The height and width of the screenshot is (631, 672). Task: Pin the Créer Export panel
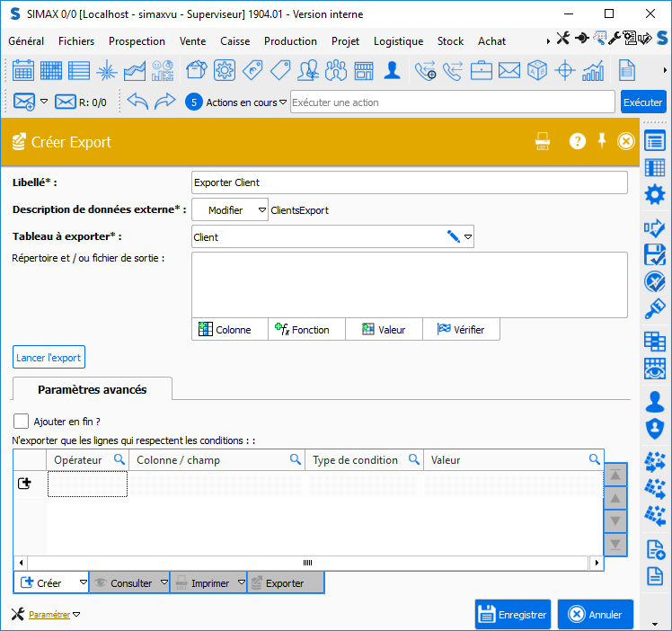[x=603, y=141]
